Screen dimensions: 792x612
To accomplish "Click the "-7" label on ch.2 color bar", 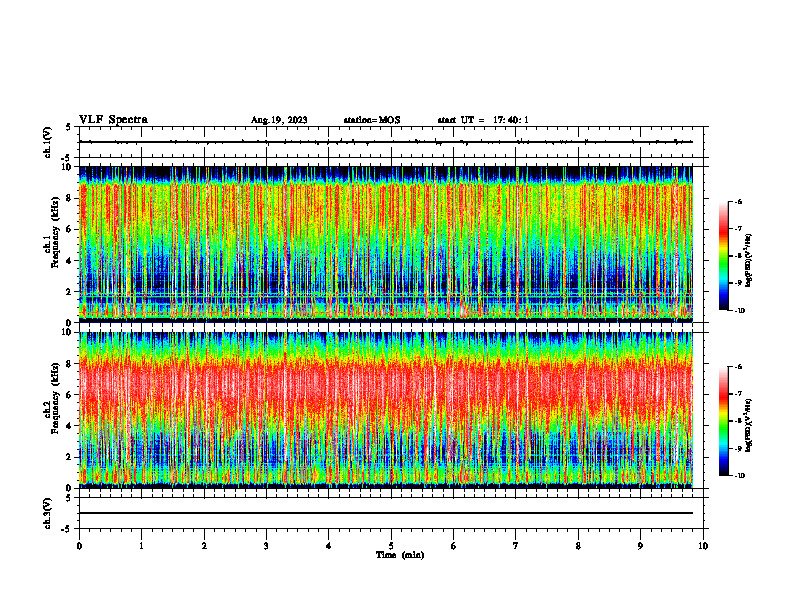I will [x=739, y=394].
